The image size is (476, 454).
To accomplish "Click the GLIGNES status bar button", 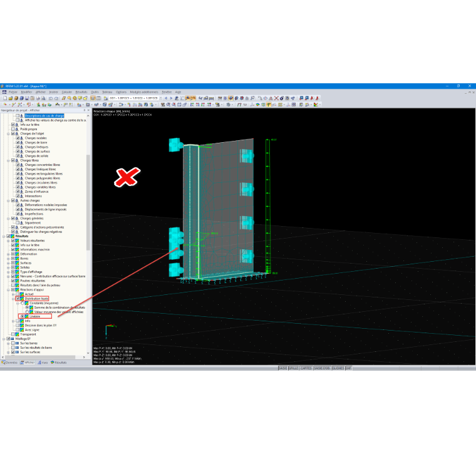I will [x=338, y=368].
